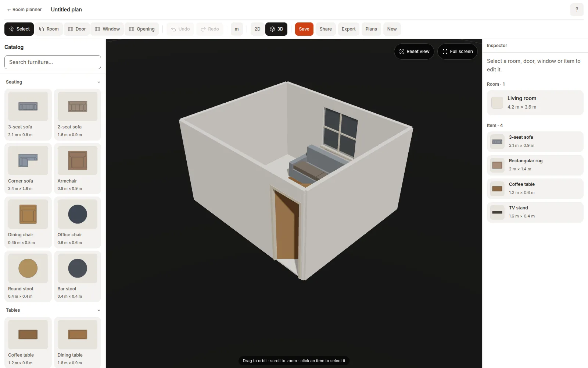Click the Redo button
Screen dimensions: 588x368
point(210,29)
